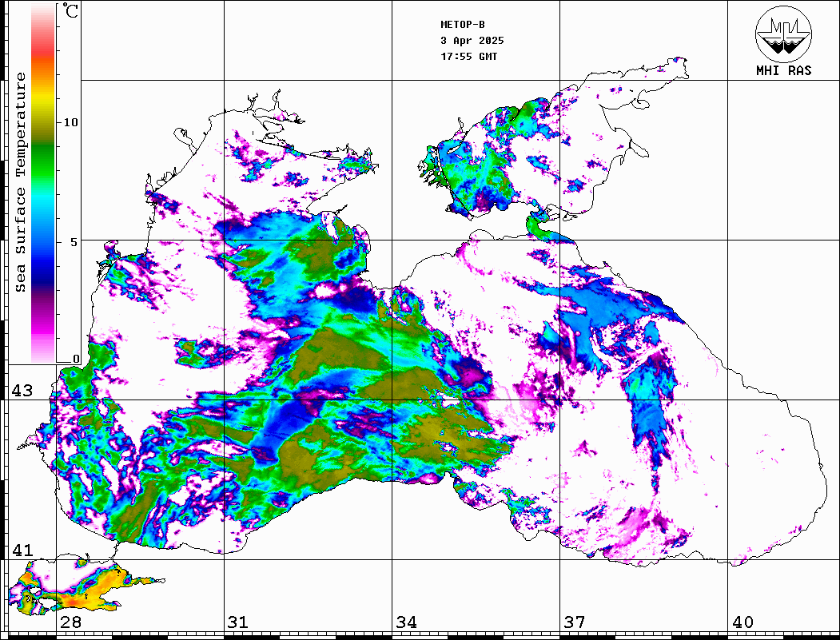
Task: Click the latitude label '43'
Action: point(22,391)
